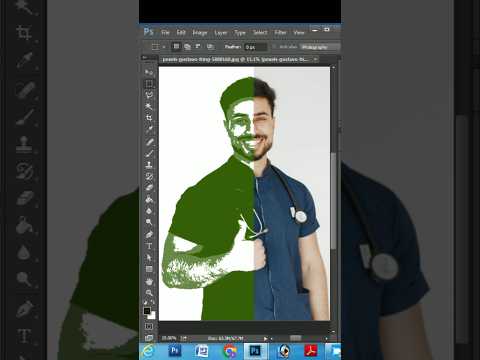The height and width of the screenshot is (360, 480).
Task: Select the Crop tool
Action: [149, 118]
